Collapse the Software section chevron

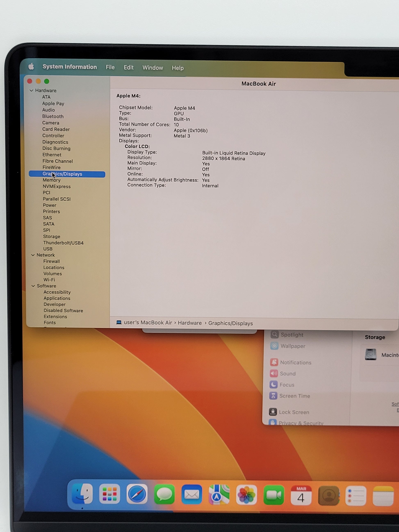33,286
